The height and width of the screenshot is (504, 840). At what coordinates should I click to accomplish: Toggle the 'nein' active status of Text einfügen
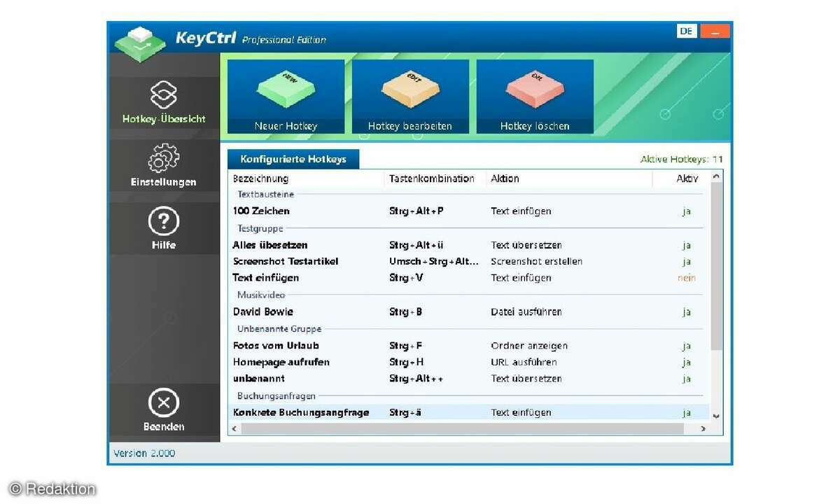(686, 278)
